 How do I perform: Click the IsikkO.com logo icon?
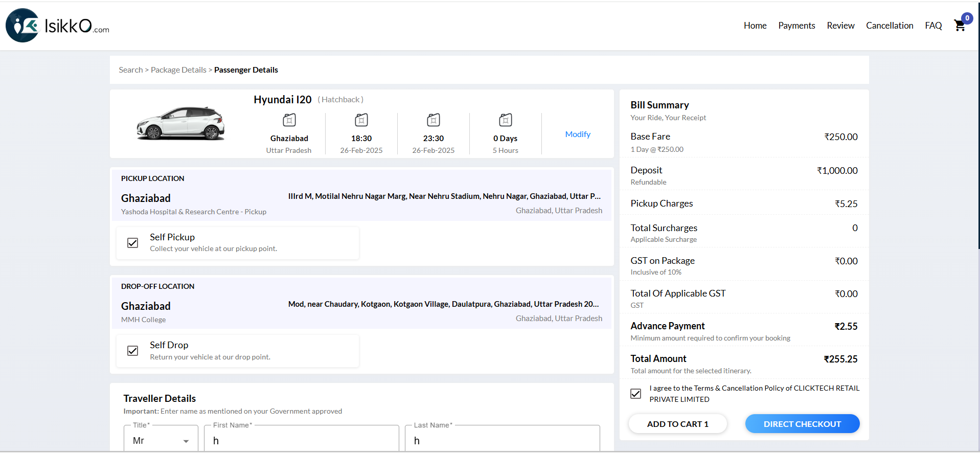click(x=22, y=26)
